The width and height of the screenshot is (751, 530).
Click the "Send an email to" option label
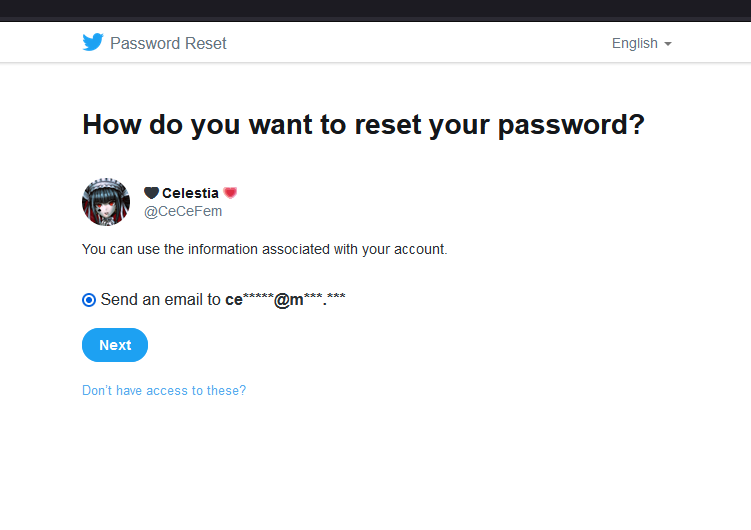(161, 299)
